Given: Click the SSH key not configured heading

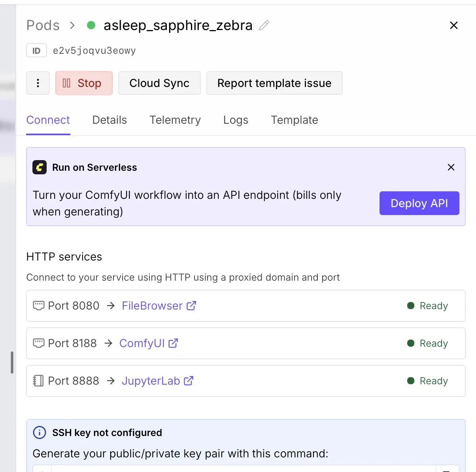Looking at the screenshot, I should coord(107,432).
